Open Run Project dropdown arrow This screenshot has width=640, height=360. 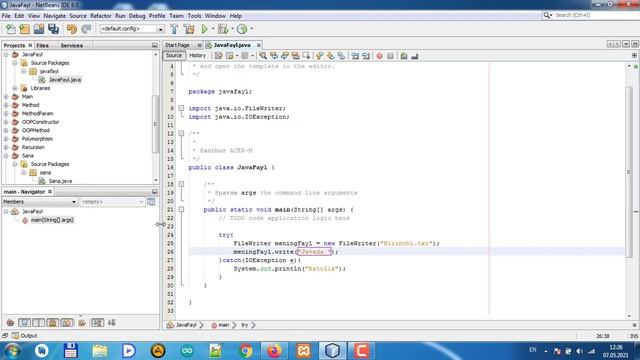(x=213, y=29)
